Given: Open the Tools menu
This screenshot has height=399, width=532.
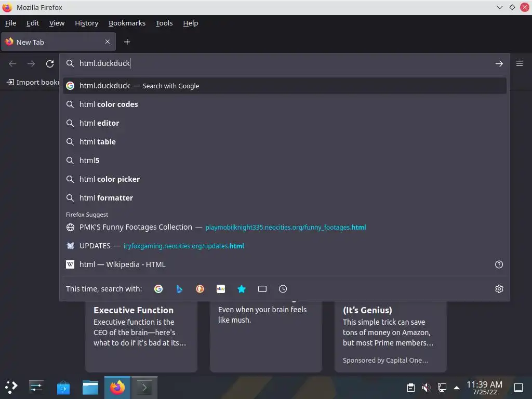Looking at the screenshot, I should click(164, 23).
